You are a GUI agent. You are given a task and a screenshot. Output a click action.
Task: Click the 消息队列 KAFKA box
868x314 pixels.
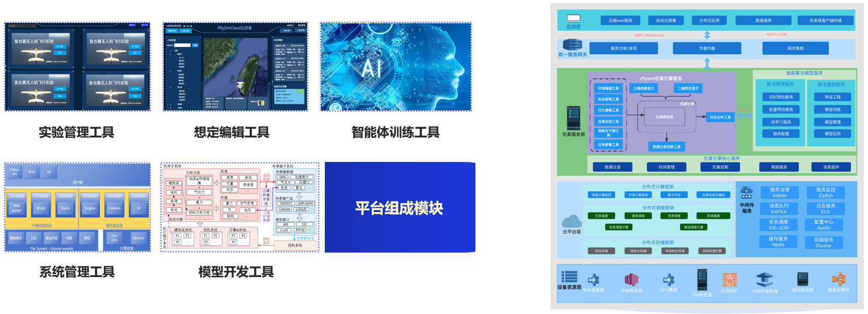(779, 209)
